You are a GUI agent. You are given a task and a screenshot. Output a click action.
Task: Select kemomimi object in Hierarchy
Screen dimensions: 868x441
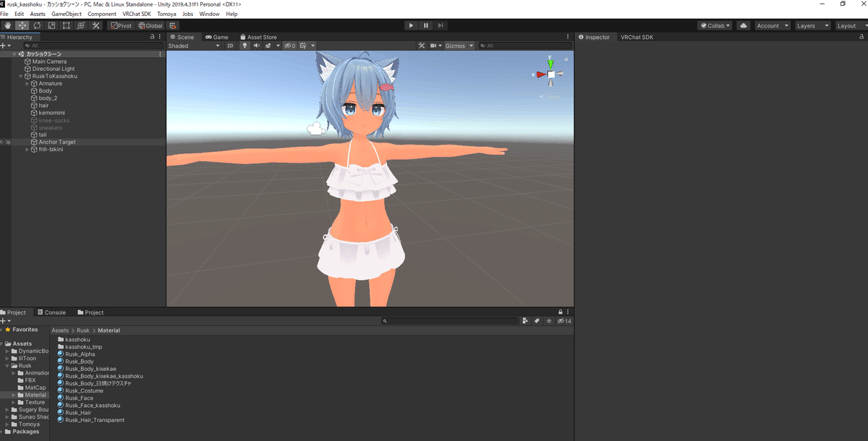tap(52, 113)
